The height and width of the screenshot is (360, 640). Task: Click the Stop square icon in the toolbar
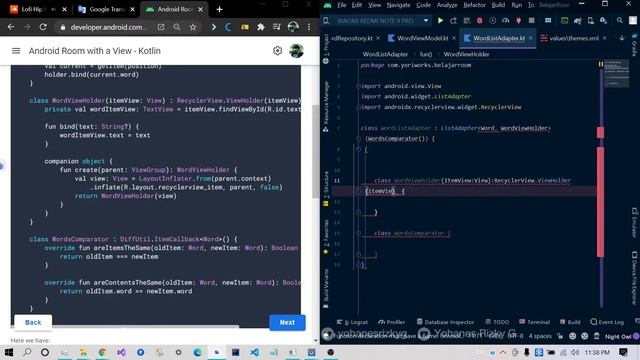pos(531,20)
